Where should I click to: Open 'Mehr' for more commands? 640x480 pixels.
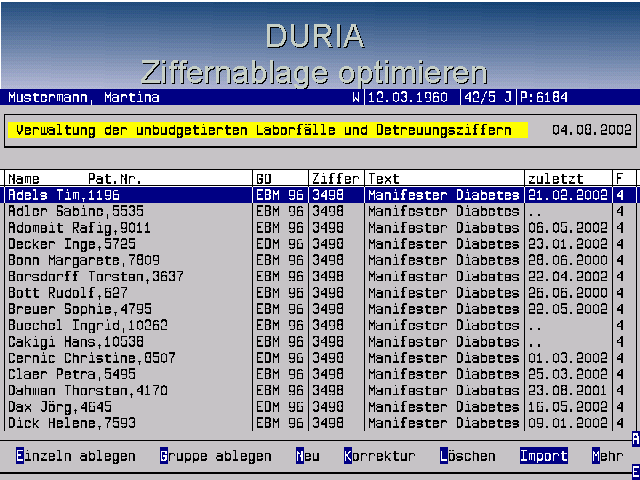[608, 456]
